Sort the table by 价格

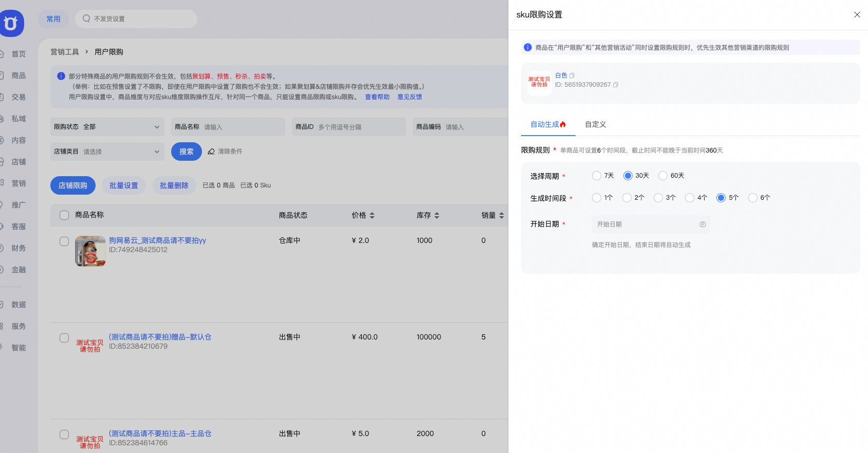tap(372, 215)
